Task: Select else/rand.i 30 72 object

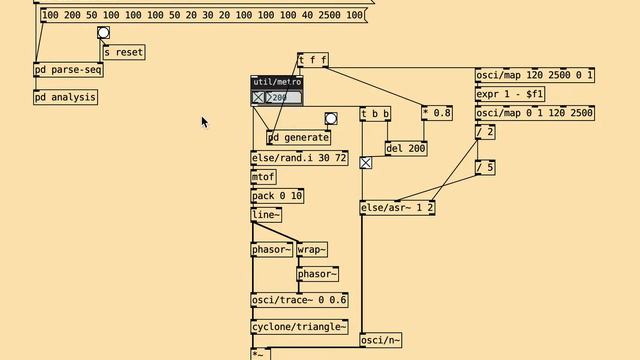Action: pos(299,158)
